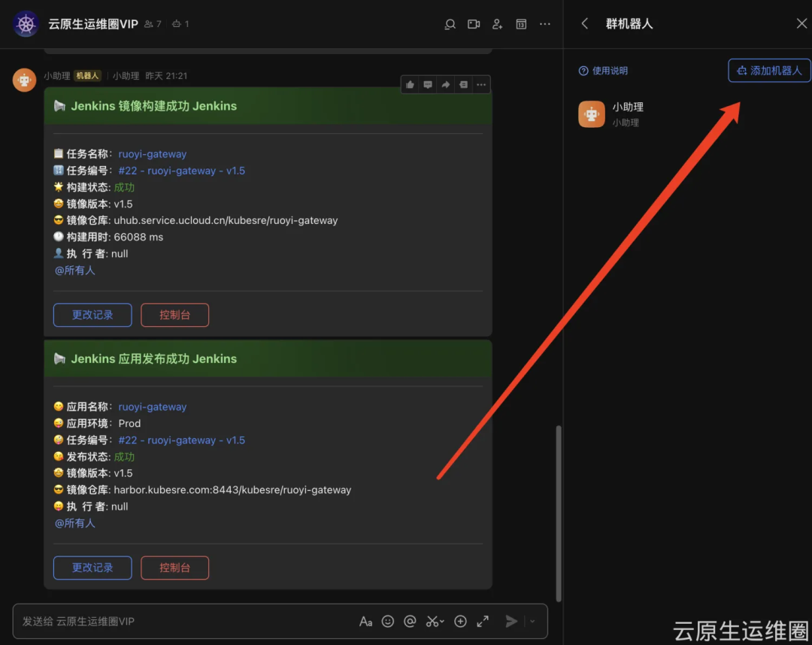Open the calendar icon in the chat header
The width and height of the screenshot is (812, 645).
tap(521, 24)
